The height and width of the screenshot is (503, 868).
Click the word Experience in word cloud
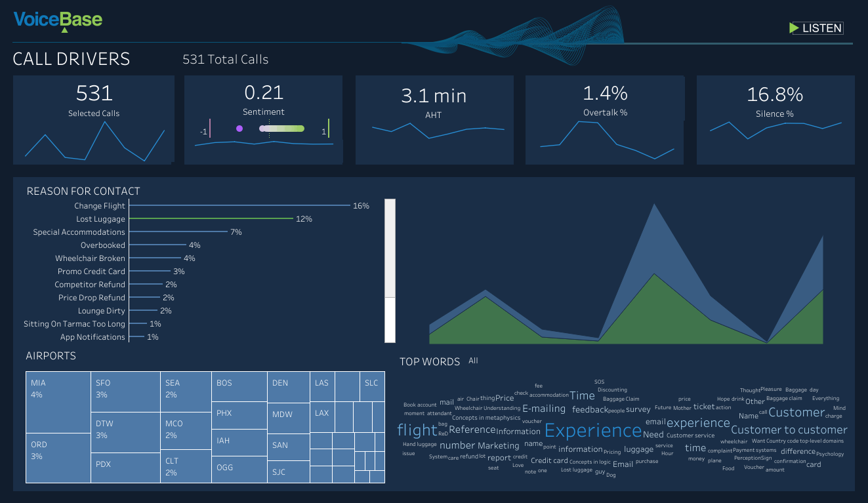point(592,431)
